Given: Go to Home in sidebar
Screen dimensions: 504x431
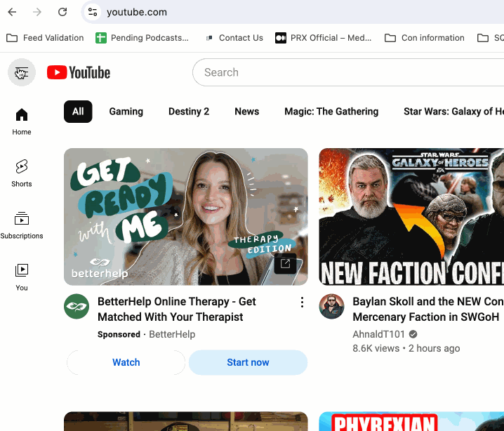Looking at the screenshot, I should (x=22, y=121).
